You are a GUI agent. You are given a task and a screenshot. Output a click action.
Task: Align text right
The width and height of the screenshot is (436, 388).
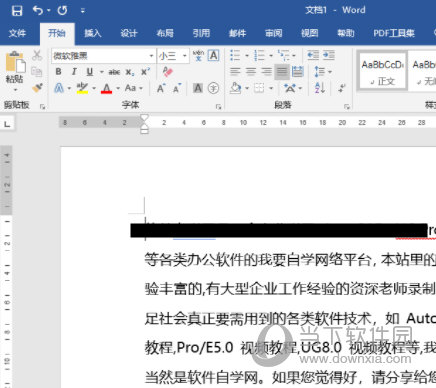[267, 72]
